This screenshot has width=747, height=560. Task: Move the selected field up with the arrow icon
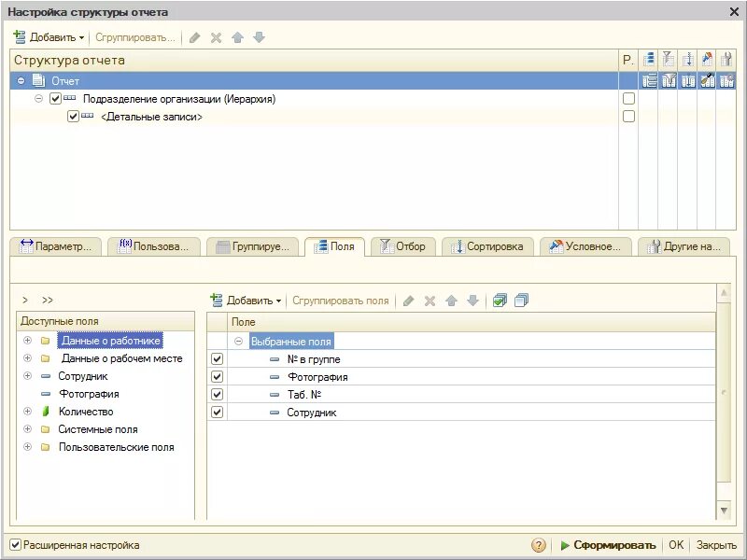[451, 301]
